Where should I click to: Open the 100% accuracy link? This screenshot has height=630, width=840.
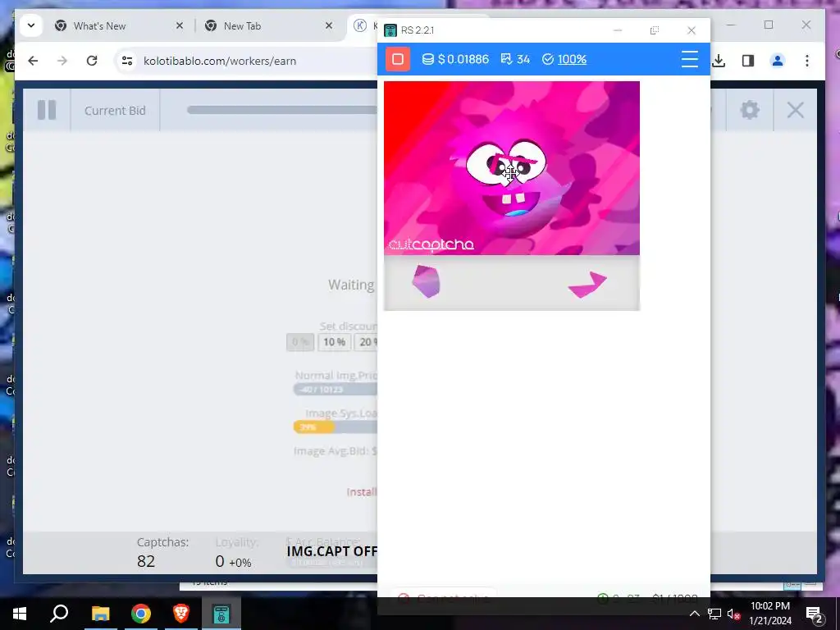point(572,59)
